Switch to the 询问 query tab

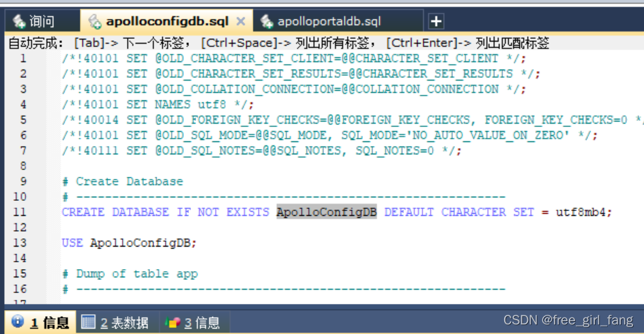tap(42, 21)
